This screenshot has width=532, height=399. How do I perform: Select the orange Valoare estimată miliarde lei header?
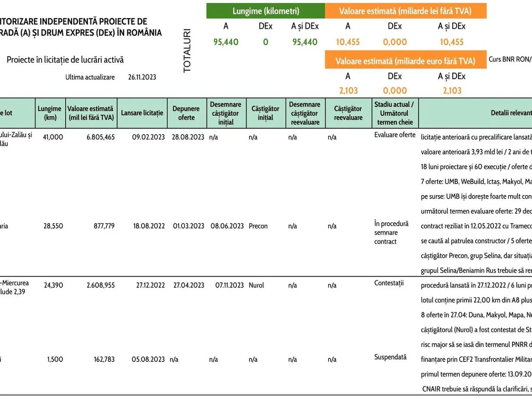[x=405, y=11]
